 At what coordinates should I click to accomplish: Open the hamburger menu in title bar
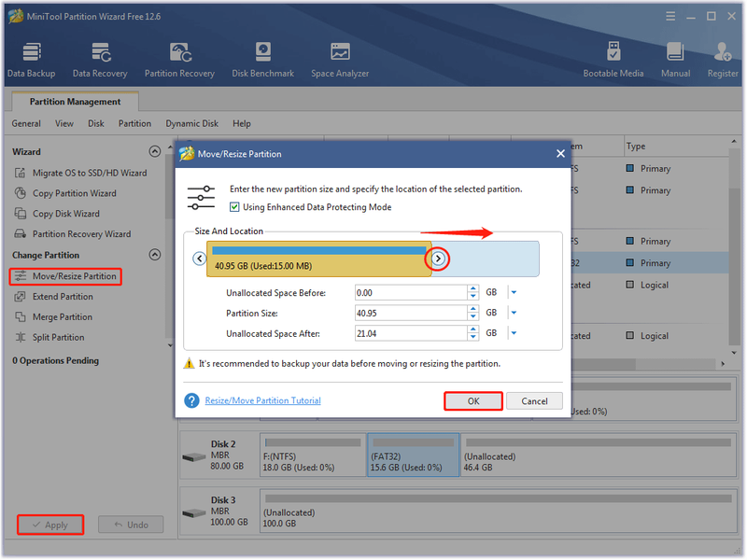coord(670,17)
